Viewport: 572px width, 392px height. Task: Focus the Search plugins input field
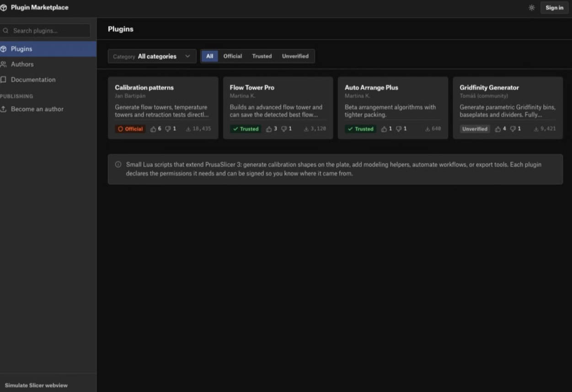click(x=45, y=31)
